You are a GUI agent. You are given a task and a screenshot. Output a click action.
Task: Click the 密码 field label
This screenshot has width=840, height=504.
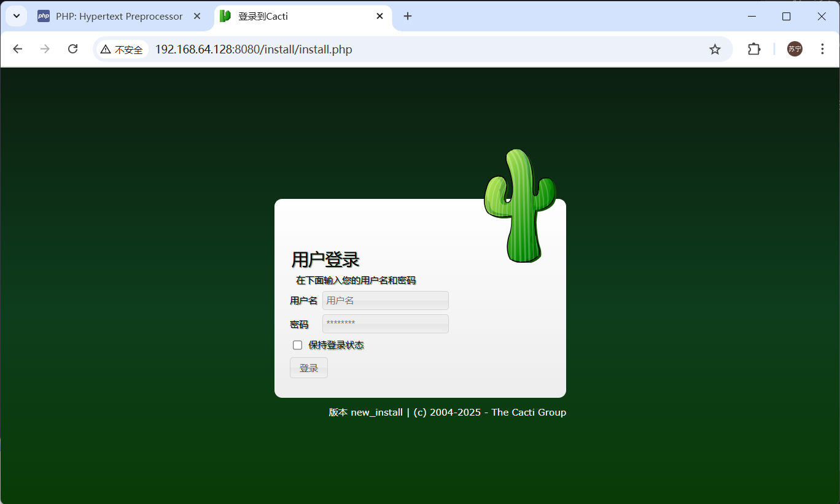[299, 324]
